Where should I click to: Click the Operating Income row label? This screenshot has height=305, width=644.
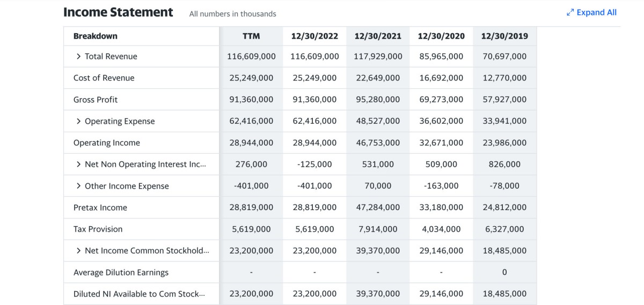107,143
